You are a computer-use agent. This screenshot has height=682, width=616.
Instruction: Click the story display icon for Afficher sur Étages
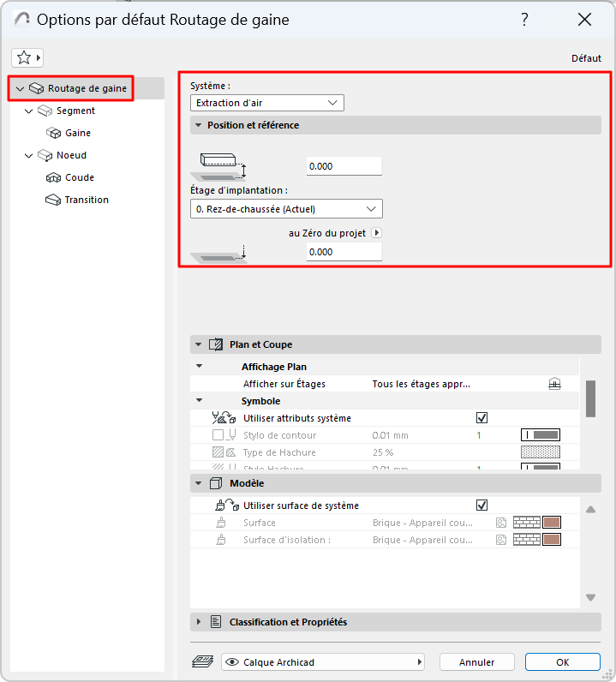(554, 384)
